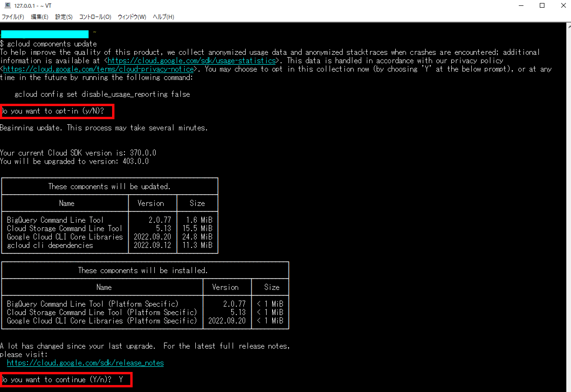This screenshot has height=392, width=571.
Task: Click the Tera Term title bar icon
Action: [x=8, y=5]
